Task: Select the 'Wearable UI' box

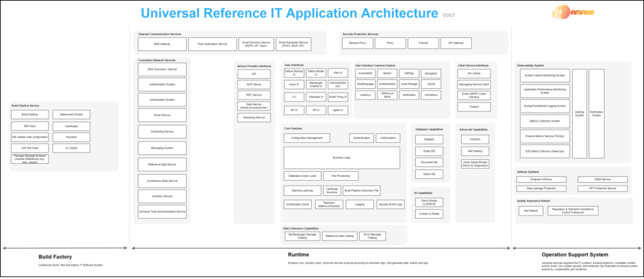Action: (316, 97)
